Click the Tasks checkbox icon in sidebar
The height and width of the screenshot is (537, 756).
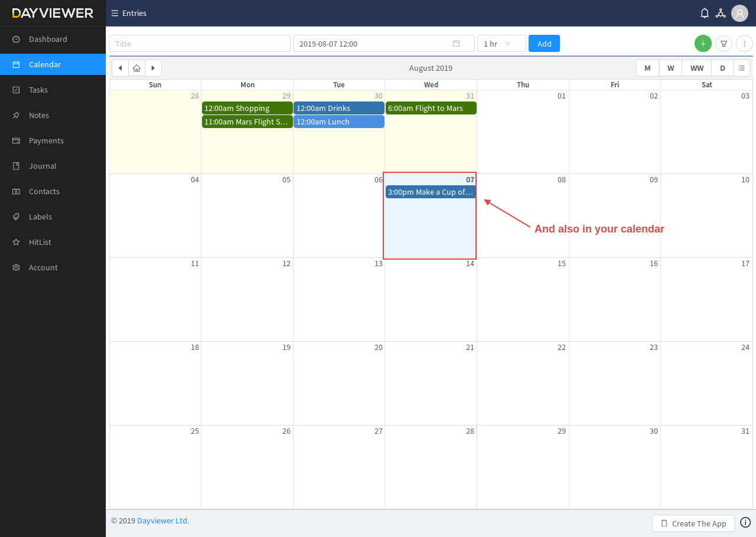(17, 90)
